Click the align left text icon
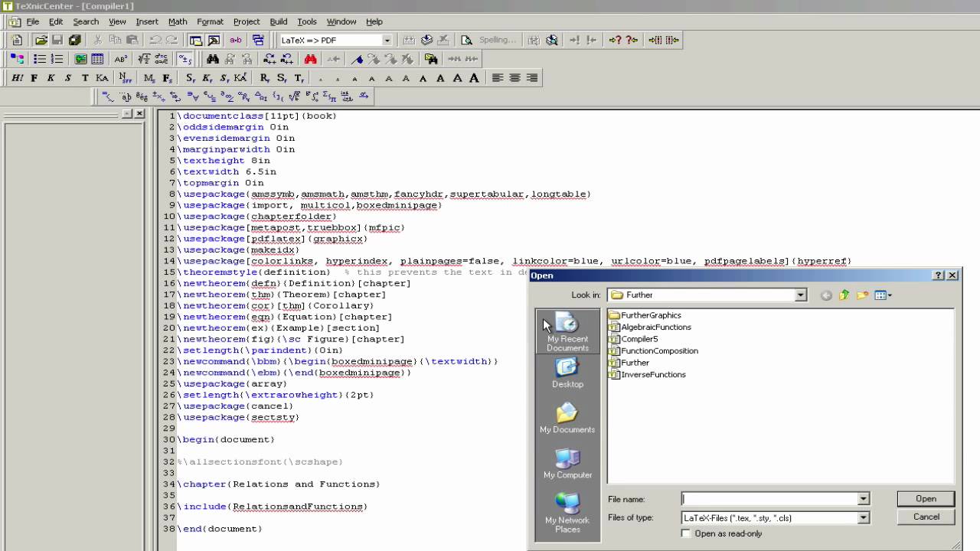The height and width of the screenshot is (551, 980). [x=498, y=78]
